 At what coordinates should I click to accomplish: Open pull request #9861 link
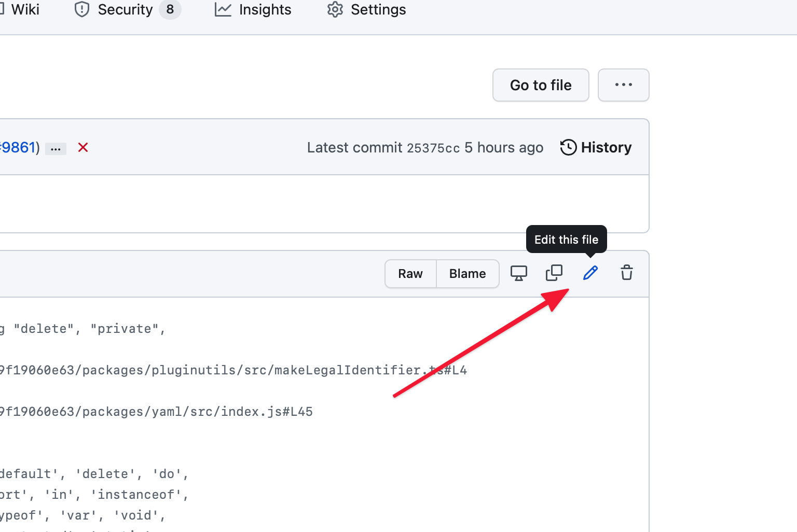click(18, 147)
